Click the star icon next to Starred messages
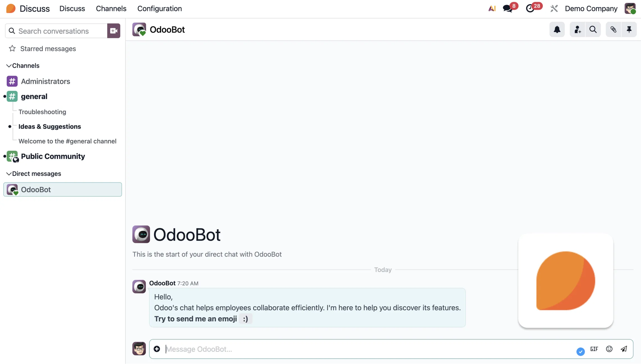 pyautogui.click(x=12, y=49)
